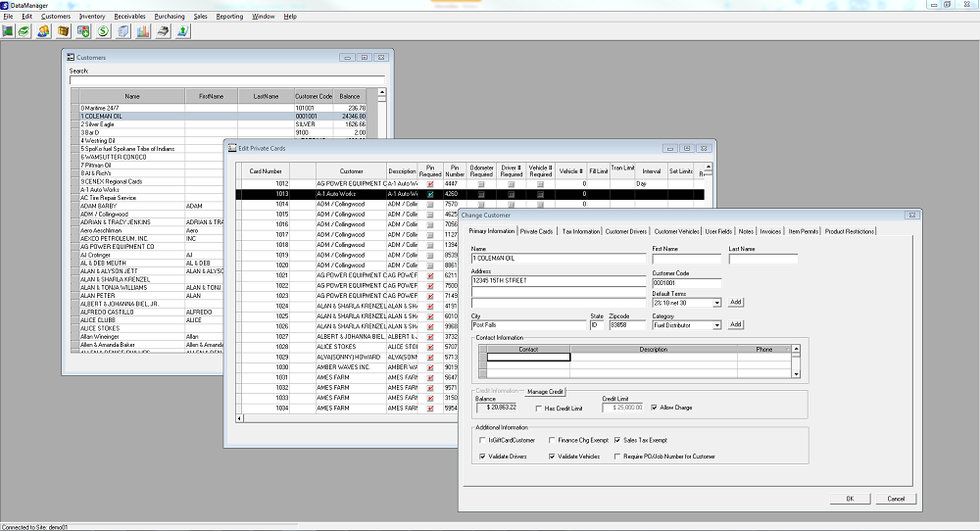Click the green up-arrow export toolbar icon
This screenshot has height=531, width=980.
tap(182, 31)
